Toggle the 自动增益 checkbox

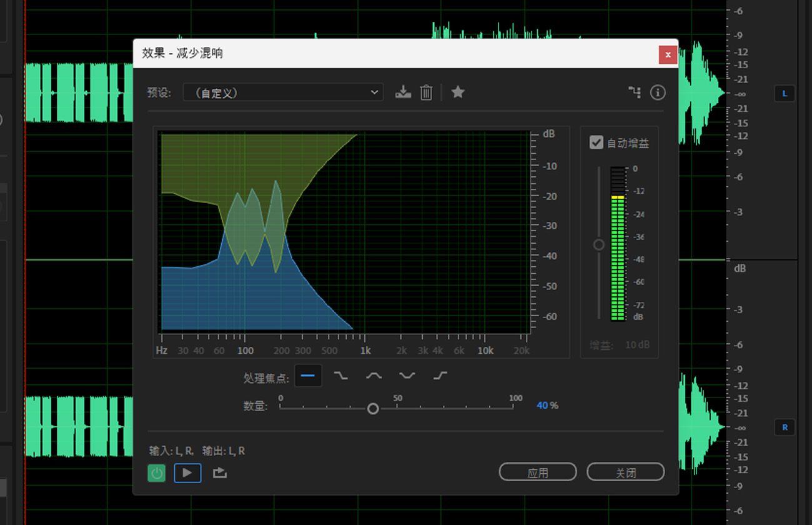597,142
